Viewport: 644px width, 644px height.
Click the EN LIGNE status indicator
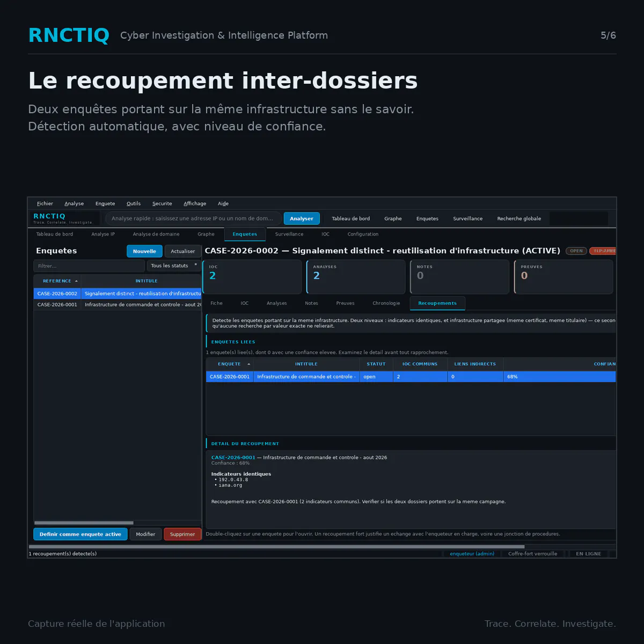click(x=589, y=554)
